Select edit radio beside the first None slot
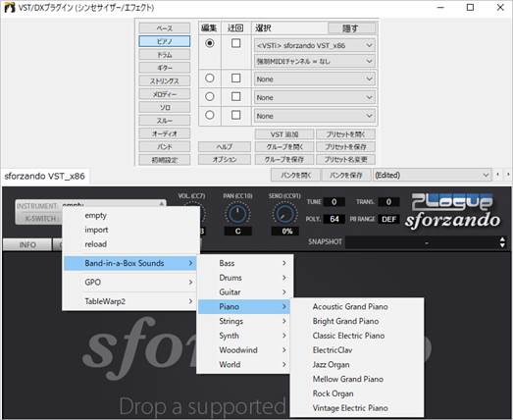Viewport: 513px width, 420px height. (x=210, y=79)
